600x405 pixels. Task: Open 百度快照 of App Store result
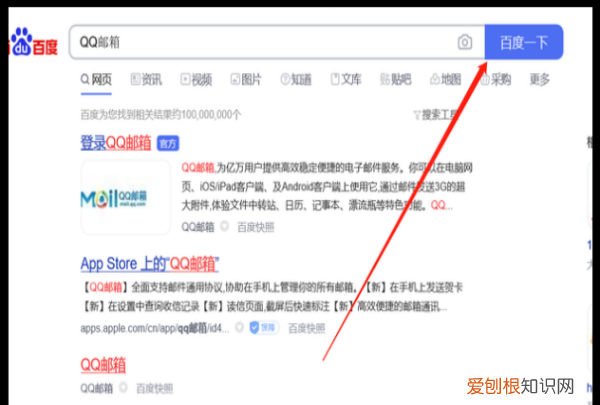pyautogui.click(x=307, y=328)
